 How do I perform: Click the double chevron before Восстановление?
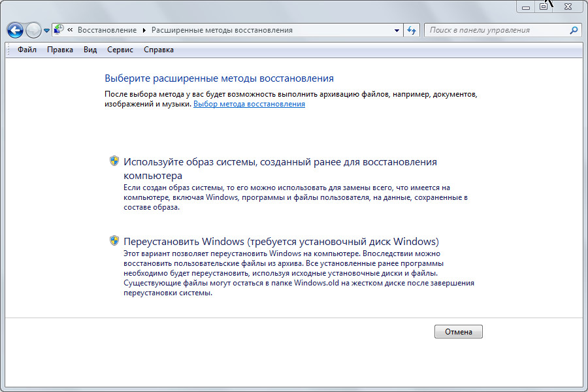pyautogui.click(x=70, y=30)
